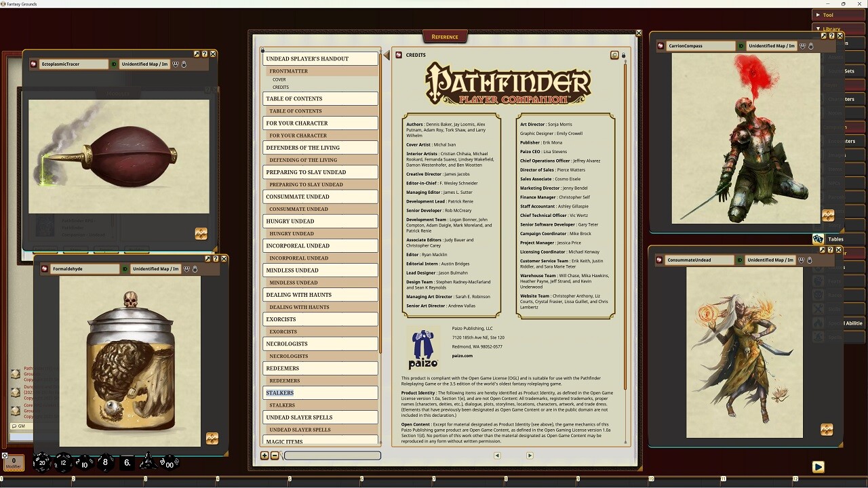Toggle the padlock on the Credits reference page
Screen dimensions: 868x488
624,55
